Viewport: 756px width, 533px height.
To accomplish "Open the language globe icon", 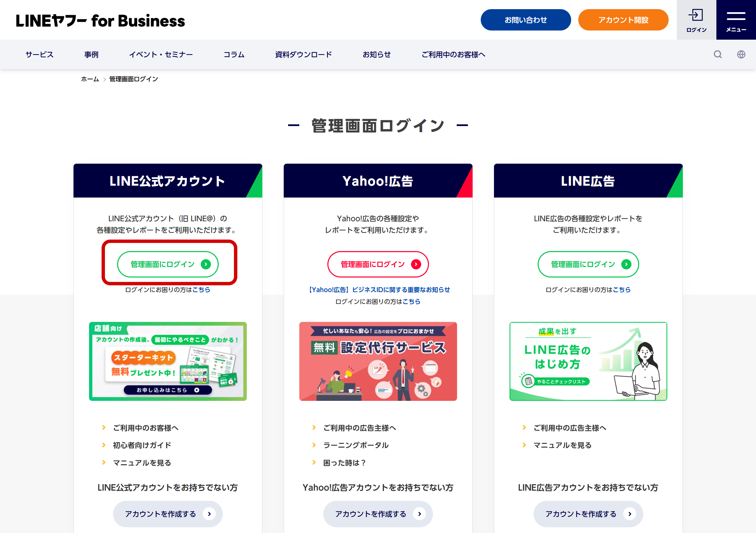I will [741, 54].
